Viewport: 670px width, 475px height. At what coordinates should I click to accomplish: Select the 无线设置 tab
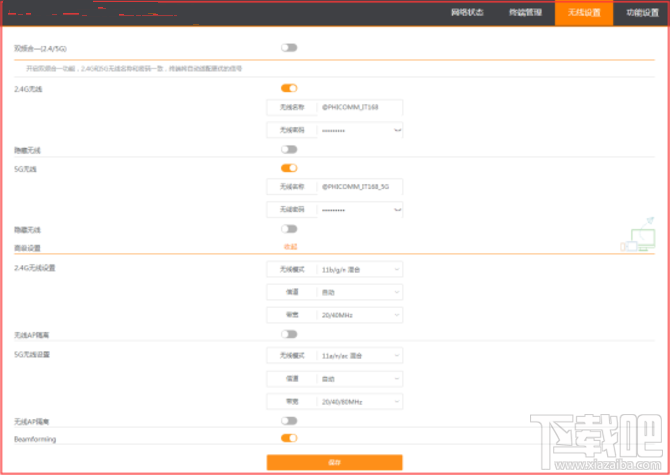coord(584,13)
